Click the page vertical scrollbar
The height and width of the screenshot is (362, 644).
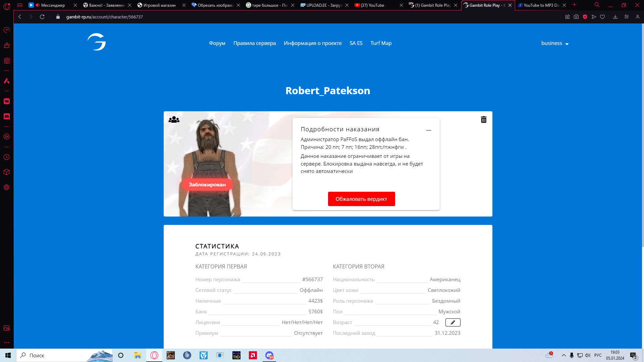pos(642,134)
